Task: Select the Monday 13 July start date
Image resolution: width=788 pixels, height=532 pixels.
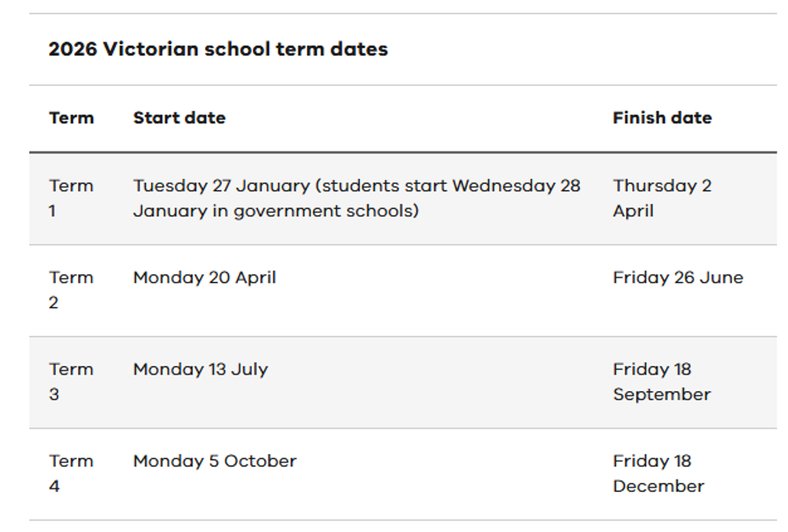Action: 200,370
